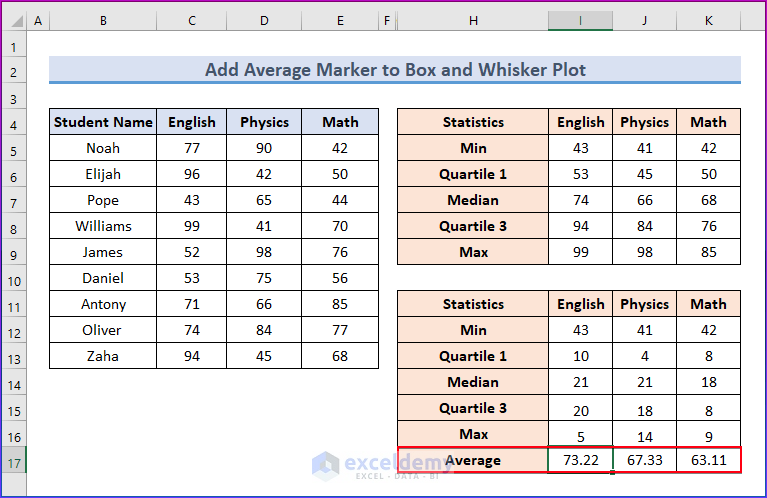This screenshot has height=498, width=767.
Task: Click the Average English value 73.22
Action: pos(580,460)
